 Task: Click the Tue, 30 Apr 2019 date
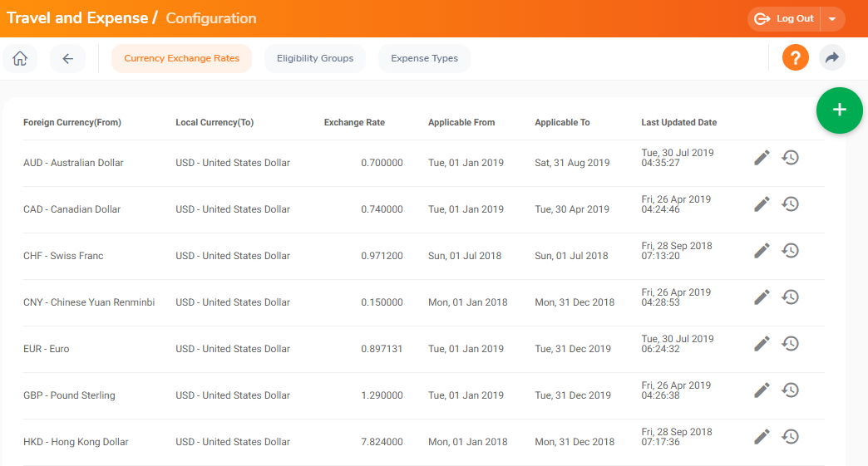pos(572,209)
